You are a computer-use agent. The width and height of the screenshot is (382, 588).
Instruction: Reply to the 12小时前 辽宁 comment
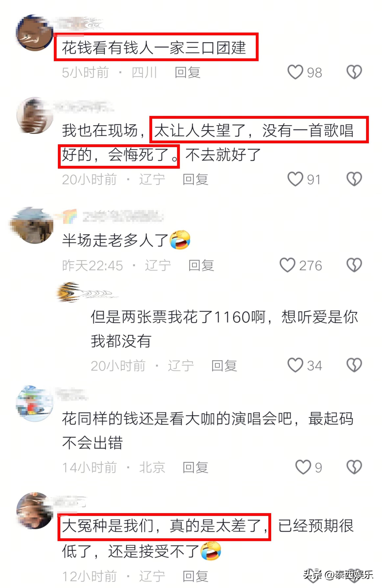(195, 576)
